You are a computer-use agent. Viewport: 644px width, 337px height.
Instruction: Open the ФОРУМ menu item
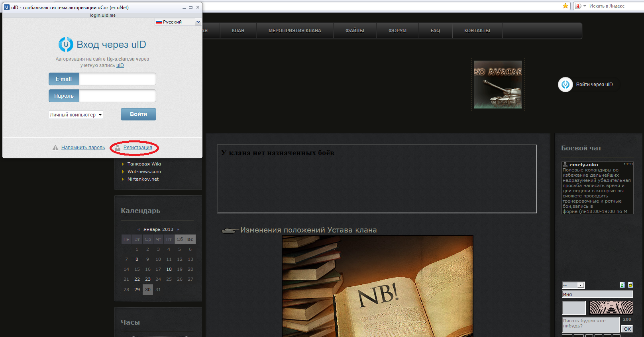(x=398, y=30)
